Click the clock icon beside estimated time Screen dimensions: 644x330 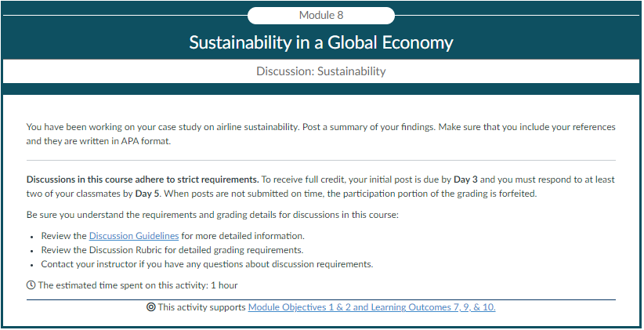31,285
